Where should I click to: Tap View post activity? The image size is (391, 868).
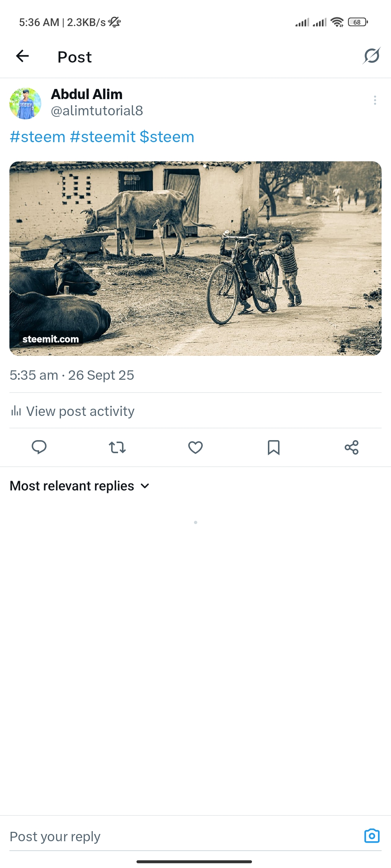(x=80, y=411)
